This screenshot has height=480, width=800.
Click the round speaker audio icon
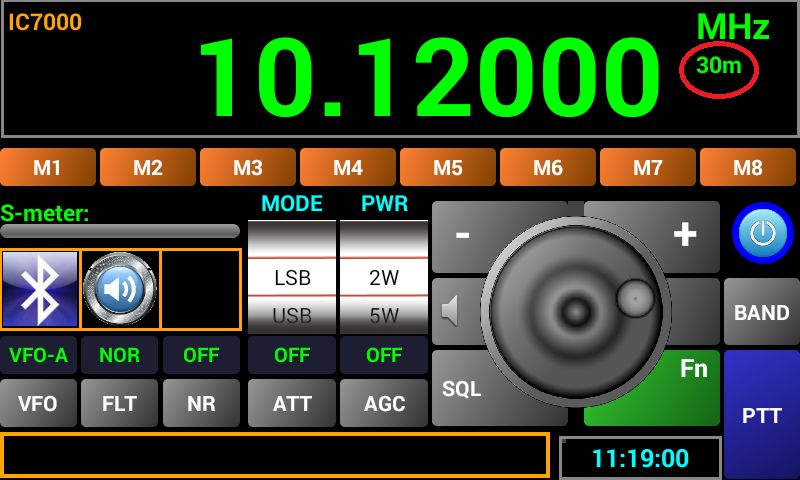click(x=120, y=289)
